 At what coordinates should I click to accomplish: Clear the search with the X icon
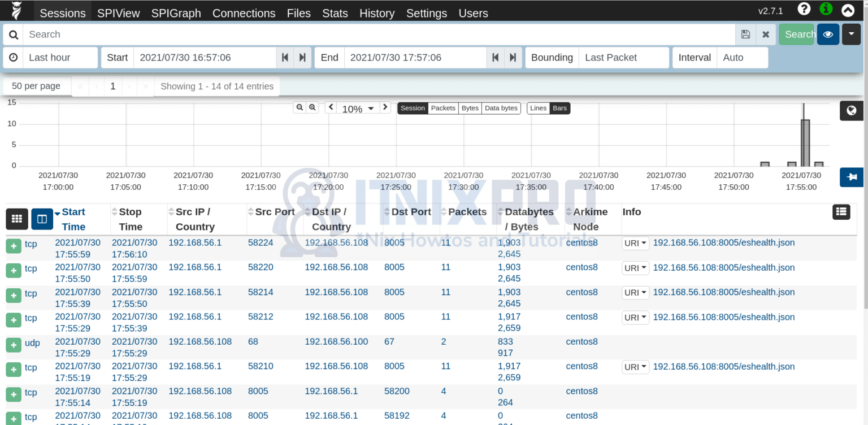[766, 34]
